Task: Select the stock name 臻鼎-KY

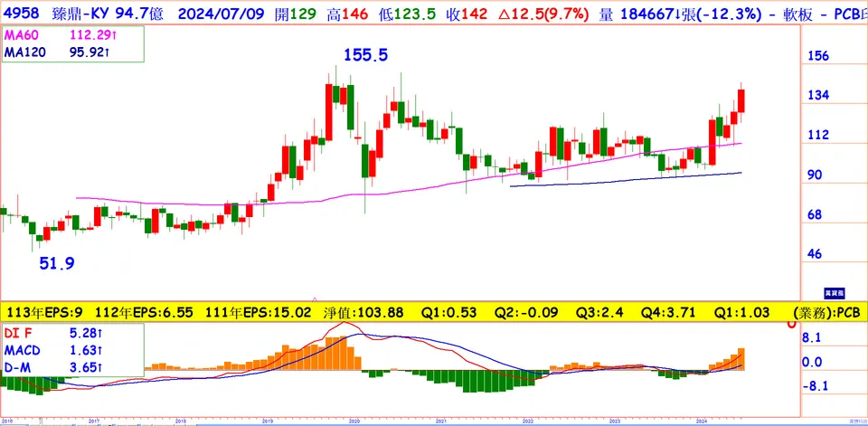Action: pos(81,12)
